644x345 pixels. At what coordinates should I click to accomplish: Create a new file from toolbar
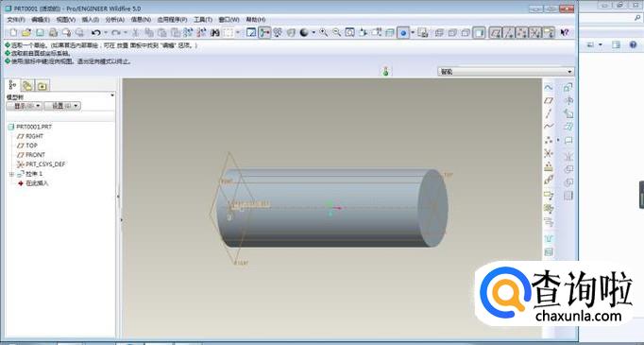tap(13, 32)
